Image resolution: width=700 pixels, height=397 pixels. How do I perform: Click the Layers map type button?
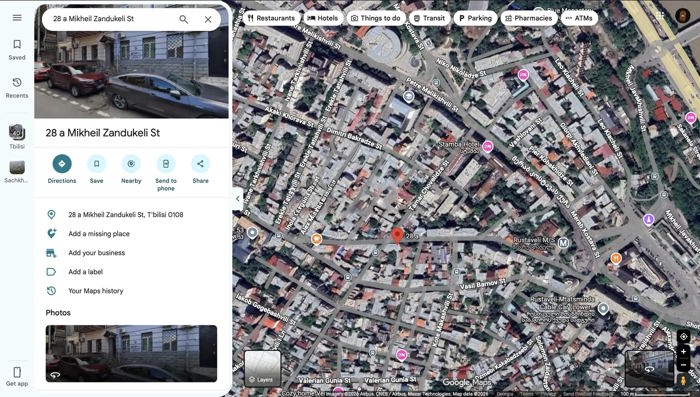(x=262, y=368)
